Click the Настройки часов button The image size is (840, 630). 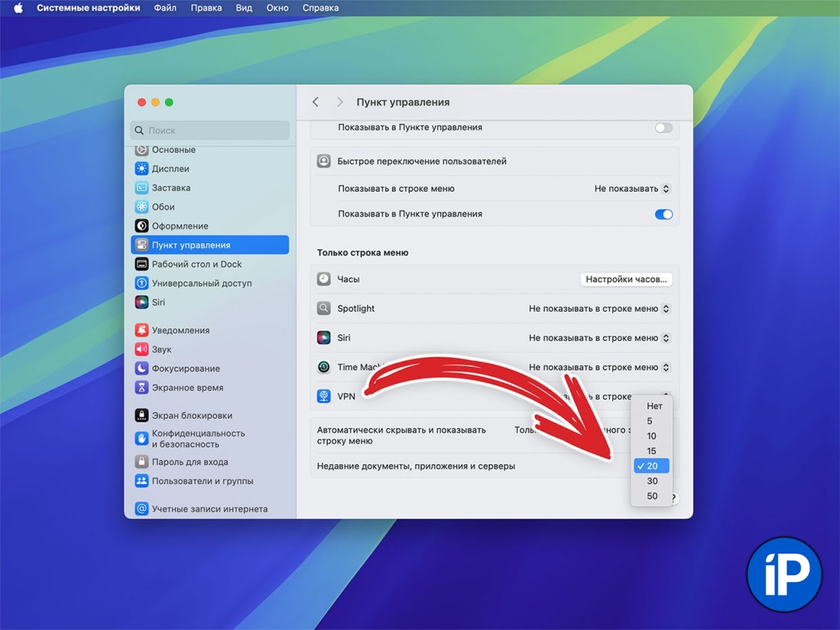click(626, 279)
